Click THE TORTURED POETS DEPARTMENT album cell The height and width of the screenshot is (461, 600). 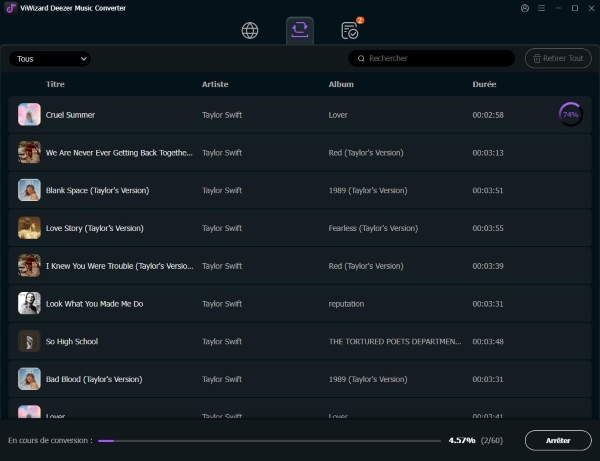[x=395, y=342]
